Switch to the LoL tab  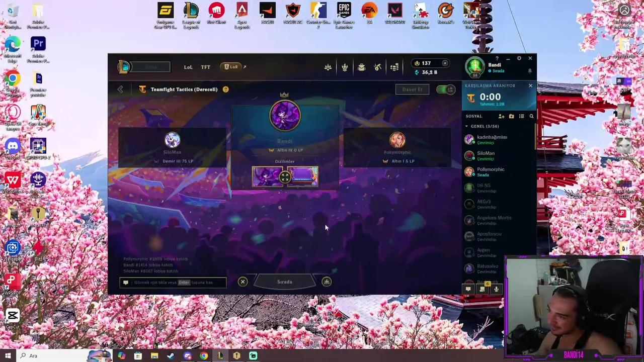[188, 67]
